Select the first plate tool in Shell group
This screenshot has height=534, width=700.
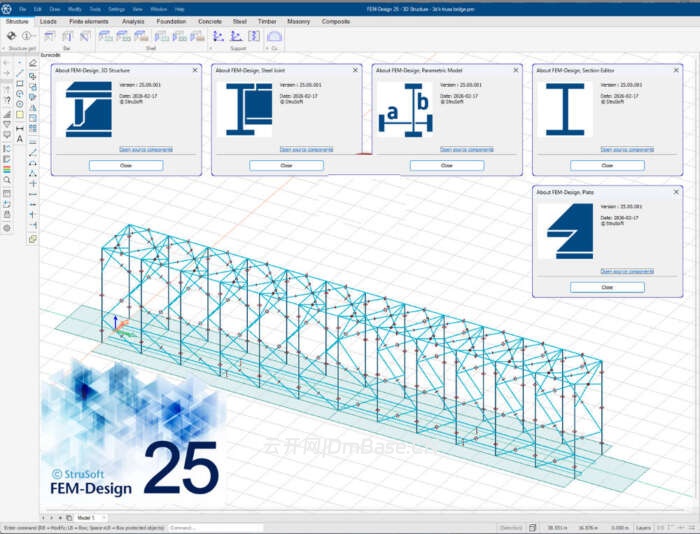point(105,36)
